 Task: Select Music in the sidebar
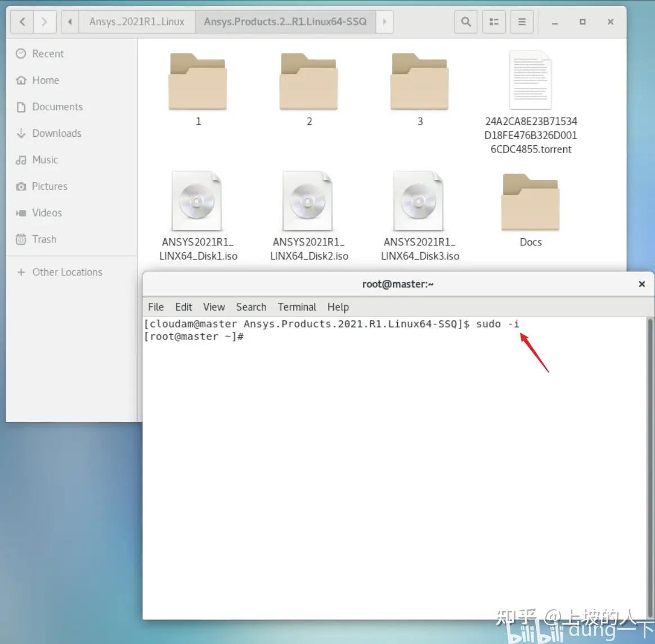(45, 160)
